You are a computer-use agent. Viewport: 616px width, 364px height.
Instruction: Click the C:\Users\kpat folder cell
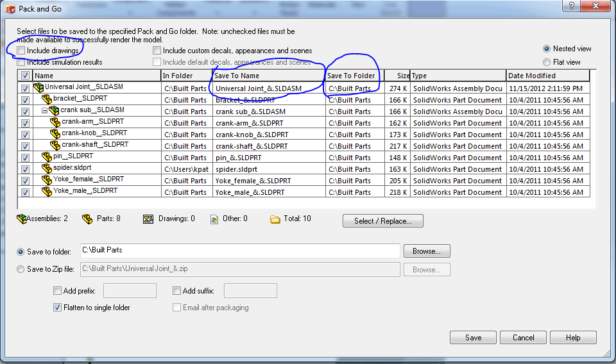[187, 169]
